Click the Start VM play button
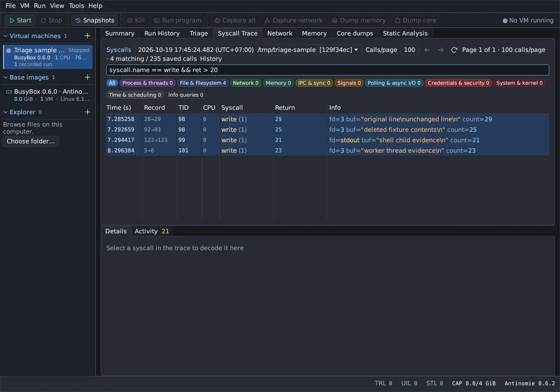 tap(20, 20)
